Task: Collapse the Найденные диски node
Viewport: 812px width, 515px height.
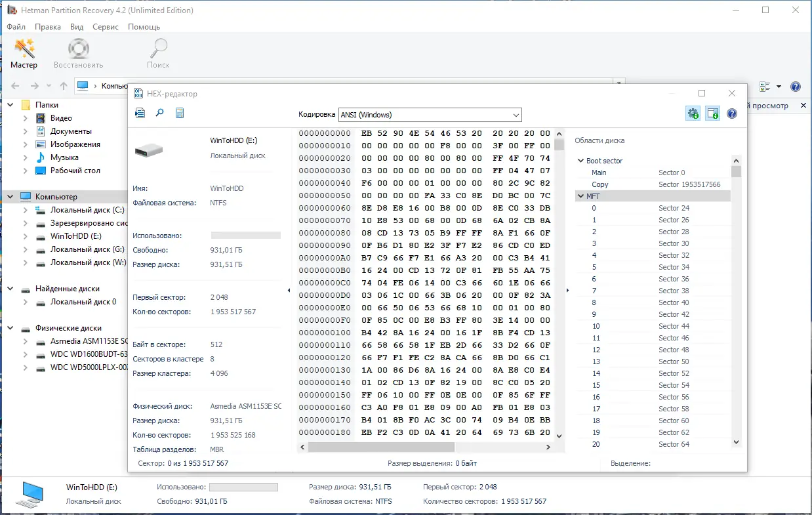Action: pyautogui.click(x=10, y=289)
